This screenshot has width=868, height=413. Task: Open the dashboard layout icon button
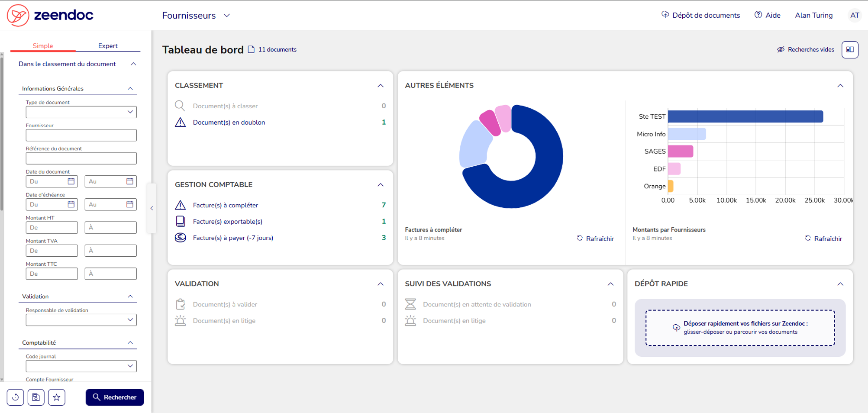point(850,49)
